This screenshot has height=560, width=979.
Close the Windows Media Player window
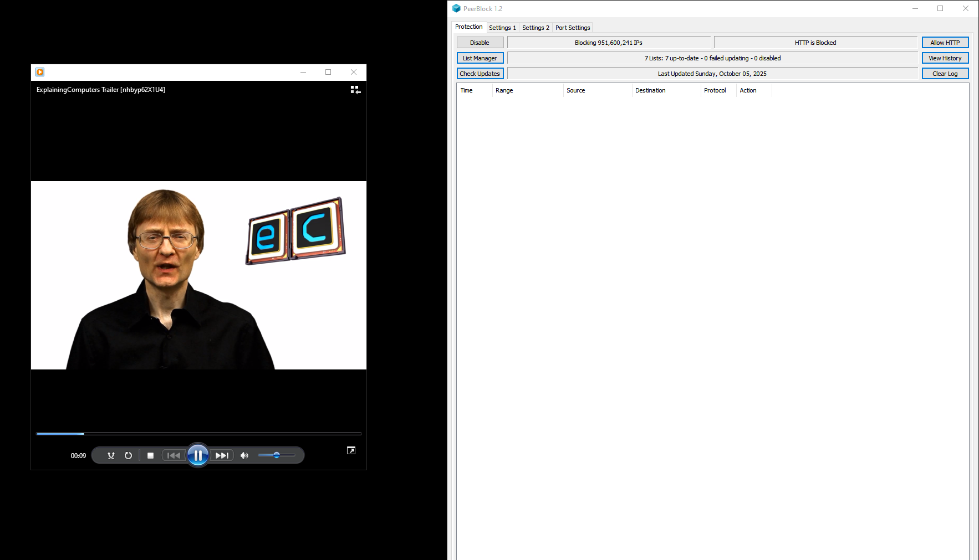(x=354, y=72)
